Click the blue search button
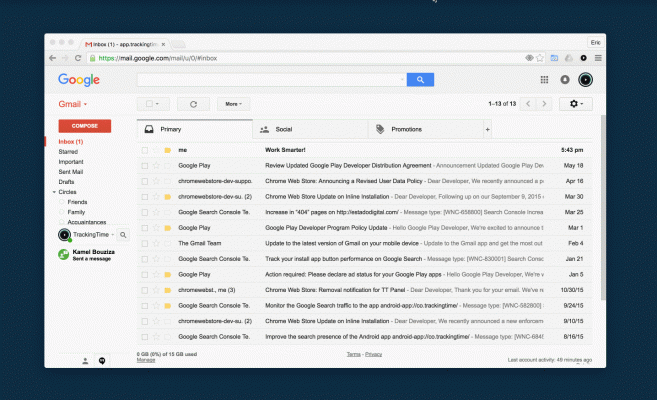 coord(420,80)
